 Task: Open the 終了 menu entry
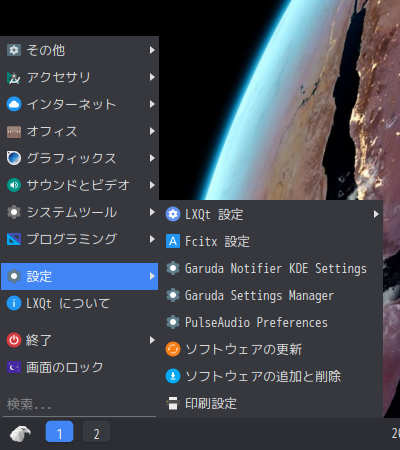pyautogui.click(x=79, y=340)
